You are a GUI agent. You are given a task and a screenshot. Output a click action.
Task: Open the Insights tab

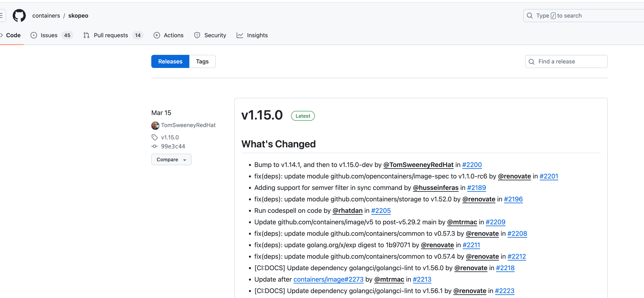point(252,35)
